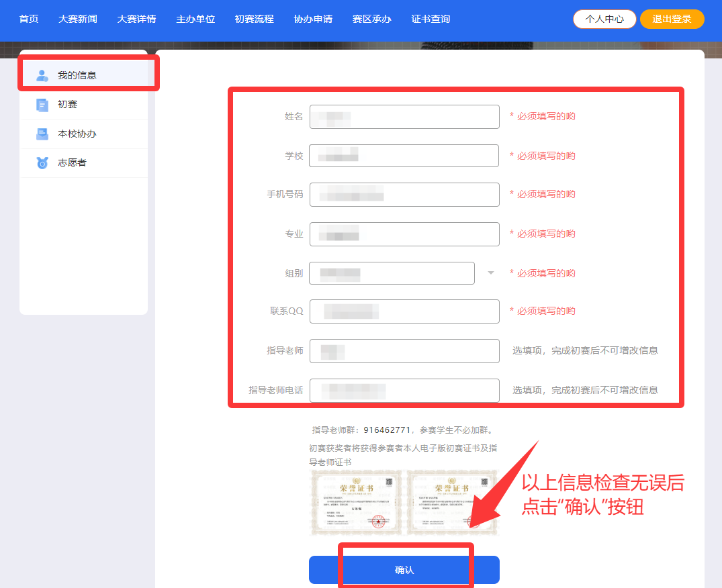Viewport: 722px width, 588px height.
Task: Click the blue 确认 button
Action: click(x=404, y=570)
